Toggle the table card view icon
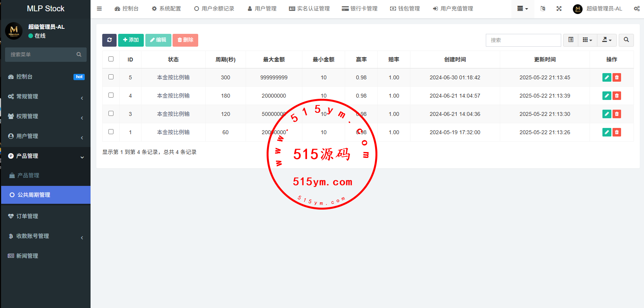 571,40
